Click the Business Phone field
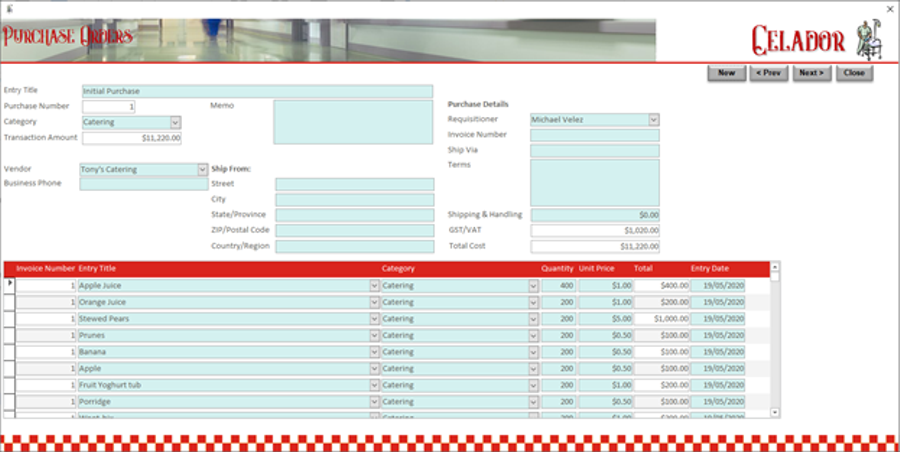The width and height of the screenshot is (900, 452). coord(144,184)
